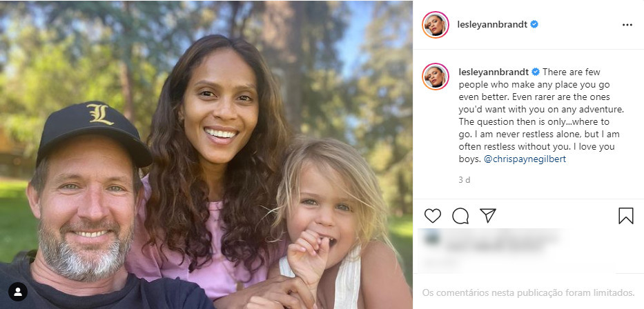
Task: Click the verified badge in the post header
Action: point(534,25)
